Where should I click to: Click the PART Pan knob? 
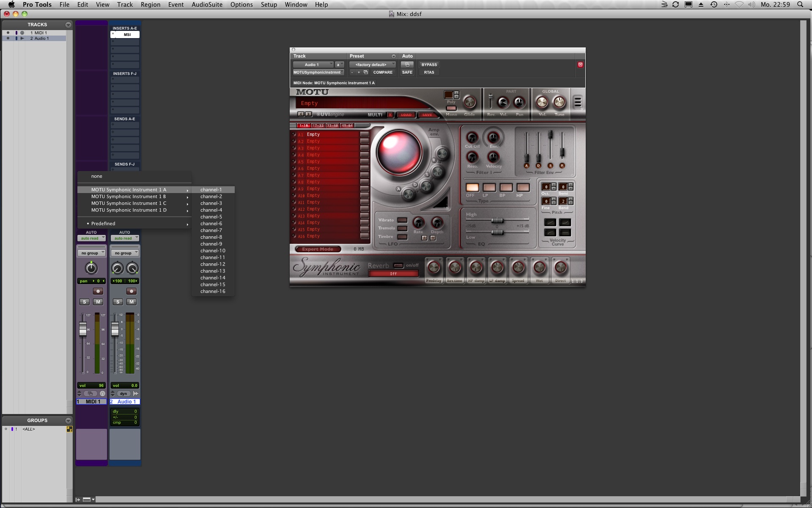coord(519,102)
